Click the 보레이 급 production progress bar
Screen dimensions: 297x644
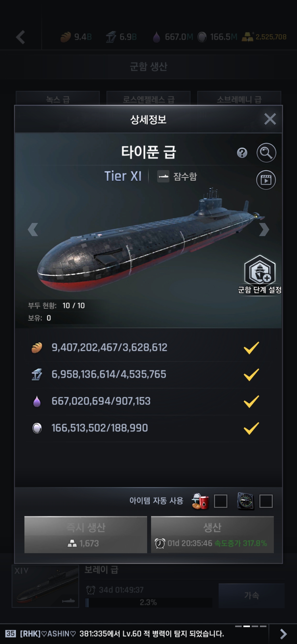click(148, 602)
